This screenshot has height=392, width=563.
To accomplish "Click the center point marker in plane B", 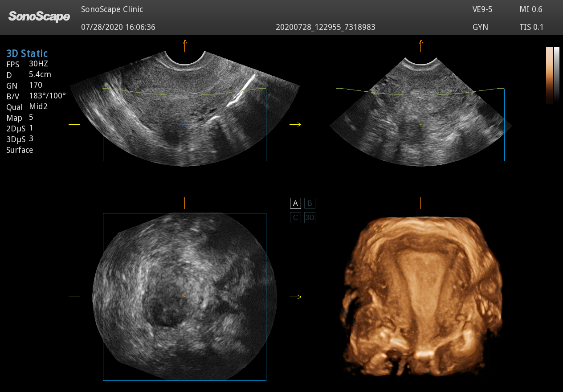I will pyautogui.click(x=421, y=124).
